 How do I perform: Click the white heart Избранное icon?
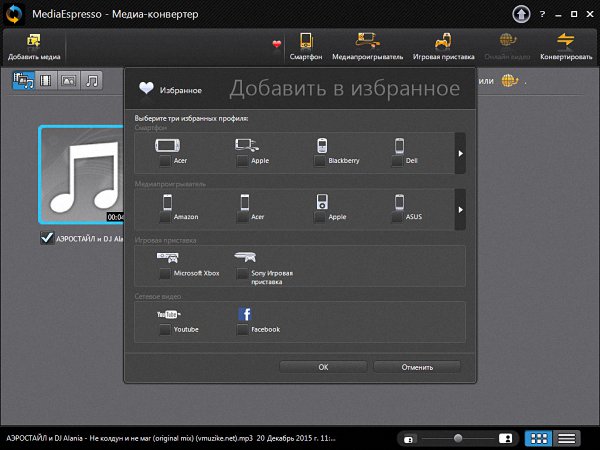click(x=146, y=88)
